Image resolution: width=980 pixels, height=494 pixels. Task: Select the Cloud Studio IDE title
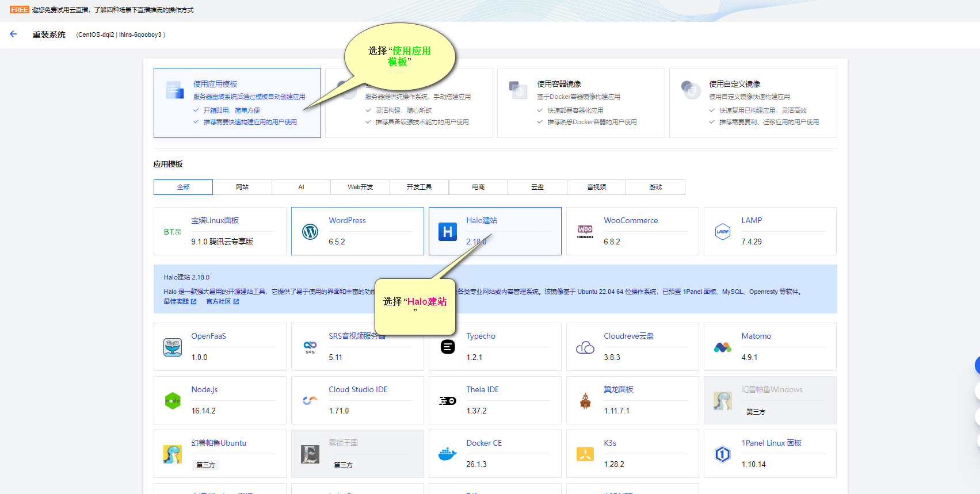pyautogui.click(x=358, y=389)
